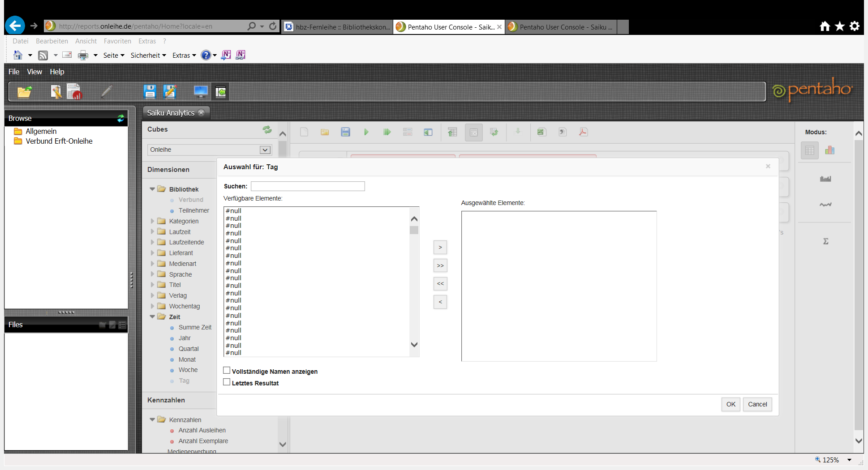Click the Cancel button

(x=757, y=404)
